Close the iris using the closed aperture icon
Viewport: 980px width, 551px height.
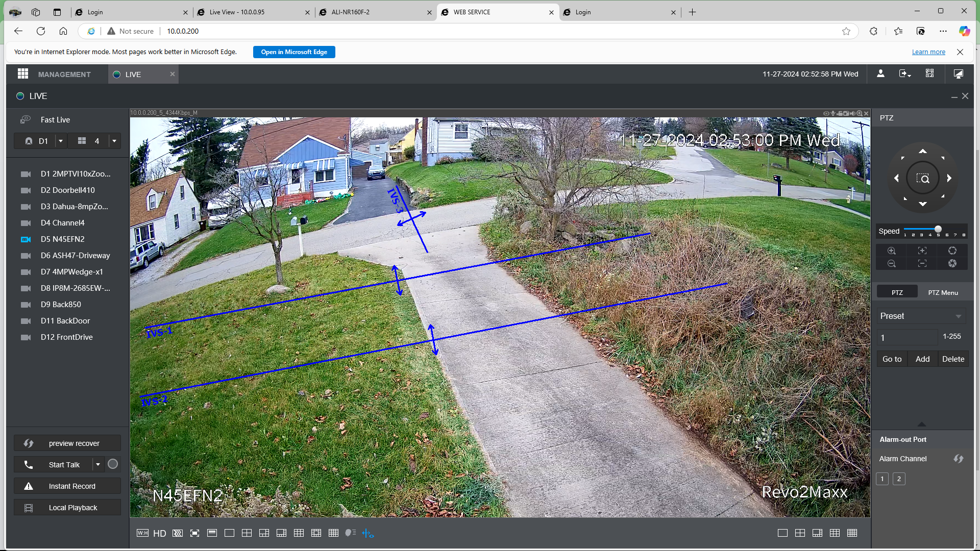[952, 263]
